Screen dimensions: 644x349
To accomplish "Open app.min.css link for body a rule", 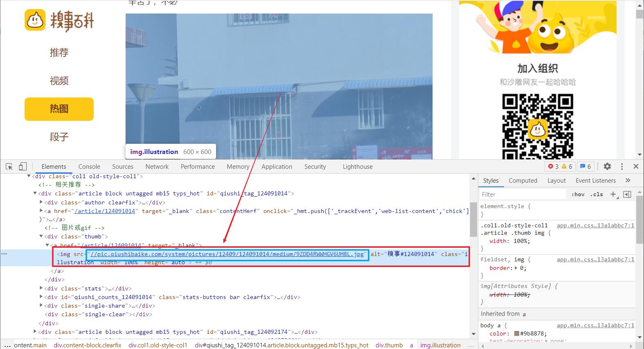I will (x=595, y=325).
